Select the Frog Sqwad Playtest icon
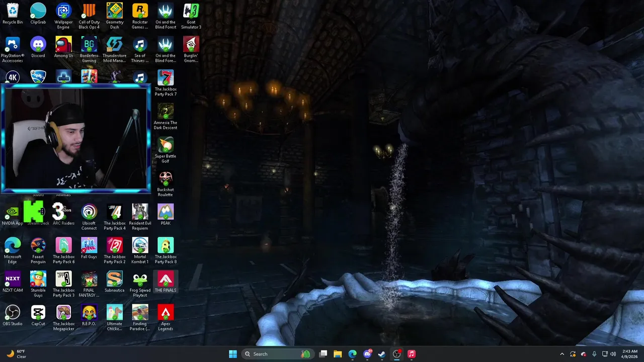 tap(140, 285)
